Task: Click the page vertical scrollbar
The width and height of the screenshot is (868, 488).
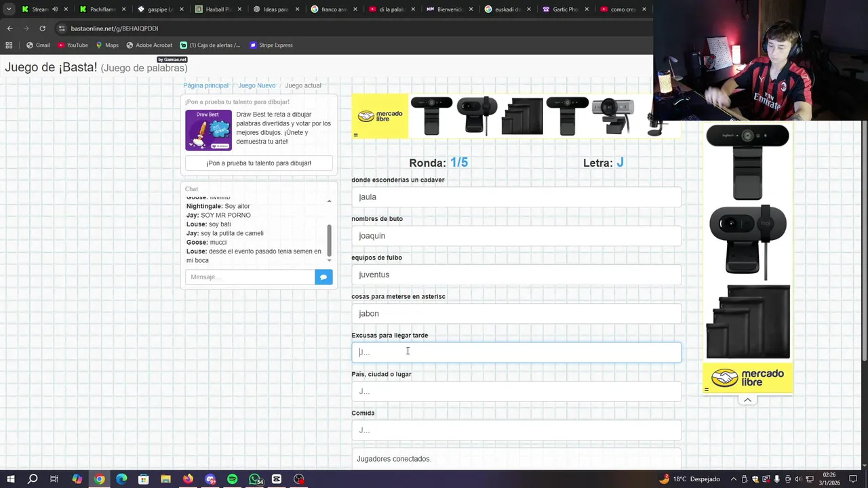Action: [864, 241]
